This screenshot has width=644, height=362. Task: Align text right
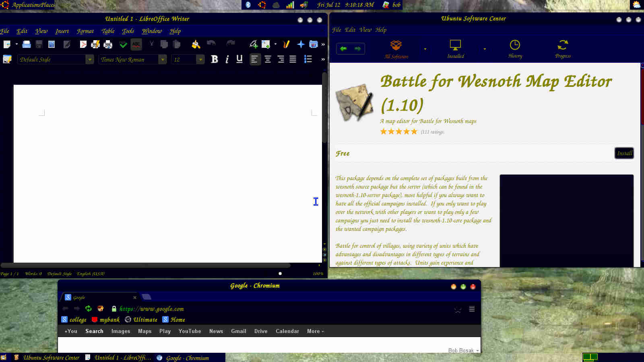(281, 59)
